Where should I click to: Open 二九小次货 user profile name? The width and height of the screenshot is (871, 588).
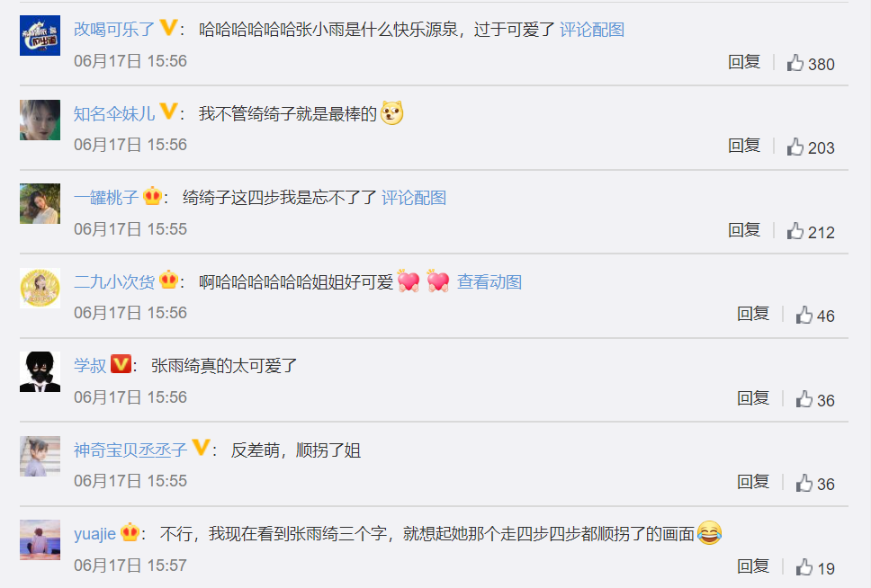coord(114,281)
